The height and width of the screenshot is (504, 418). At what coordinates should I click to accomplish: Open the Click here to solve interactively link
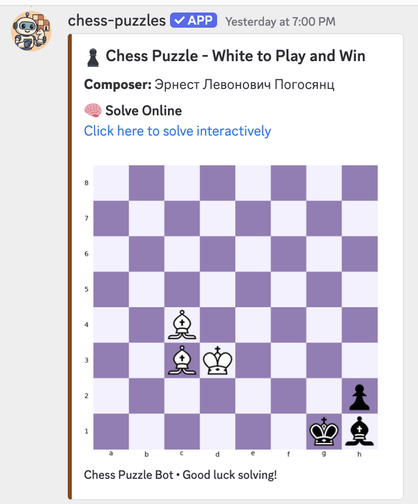pyautogui.click(x=177, y=131)
